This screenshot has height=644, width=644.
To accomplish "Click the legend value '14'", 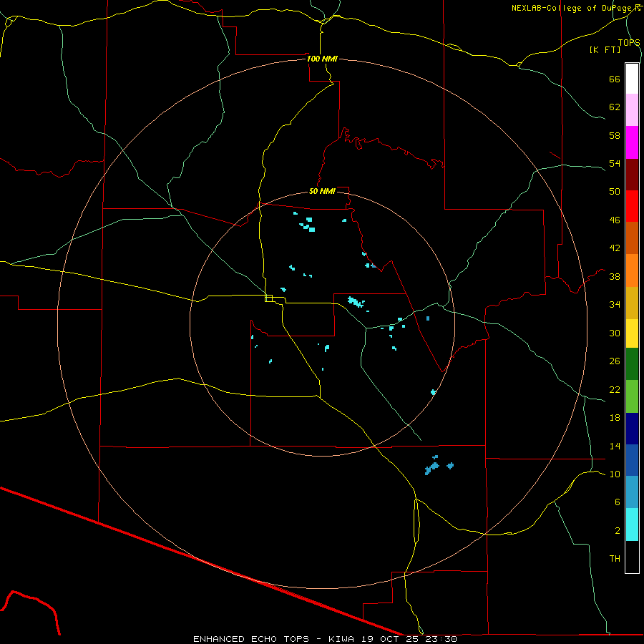I will 615,446.
